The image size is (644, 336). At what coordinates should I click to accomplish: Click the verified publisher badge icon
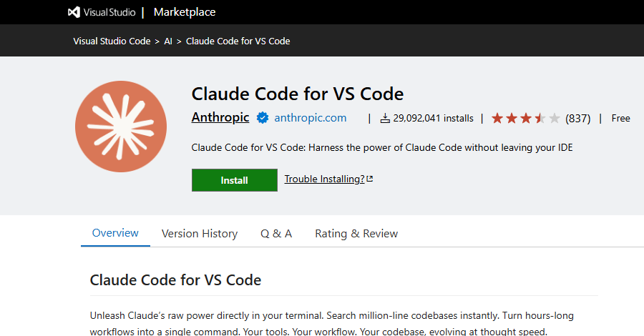263,118
